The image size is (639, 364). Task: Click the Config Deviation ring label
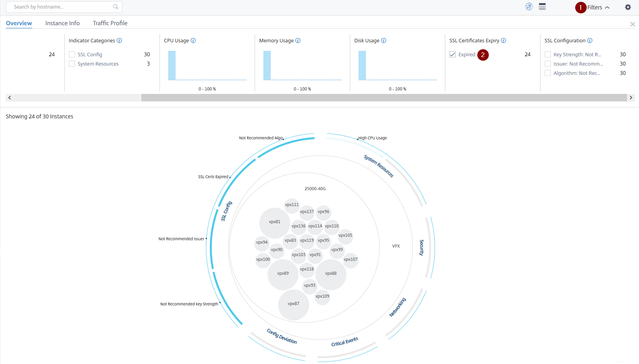pyautogui.click(x=282, y=336)
